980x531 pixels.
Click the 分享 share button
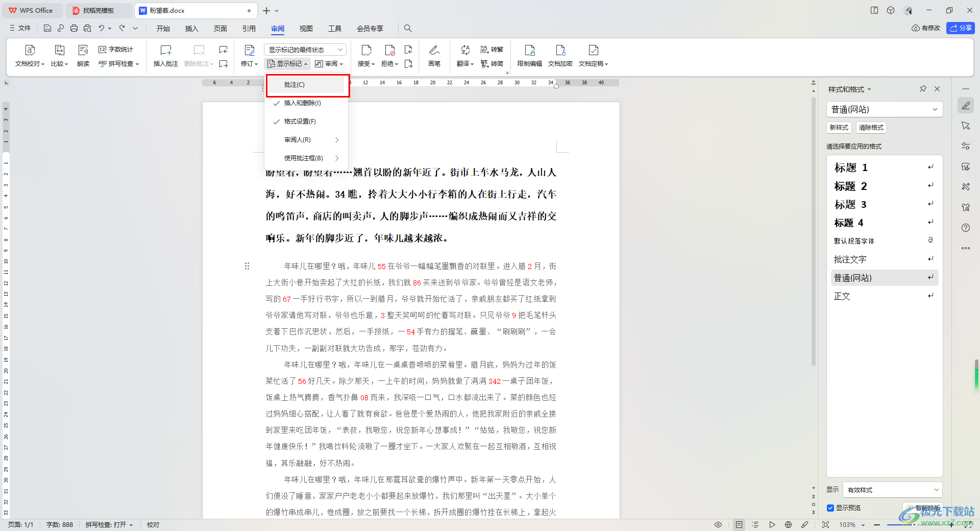961,28
